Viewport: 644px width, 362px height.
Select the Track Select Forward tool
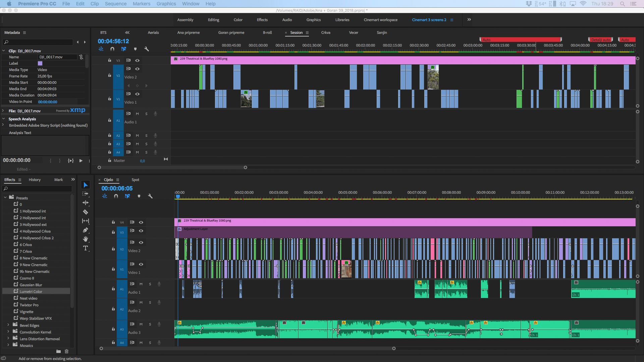coord(86,194)
